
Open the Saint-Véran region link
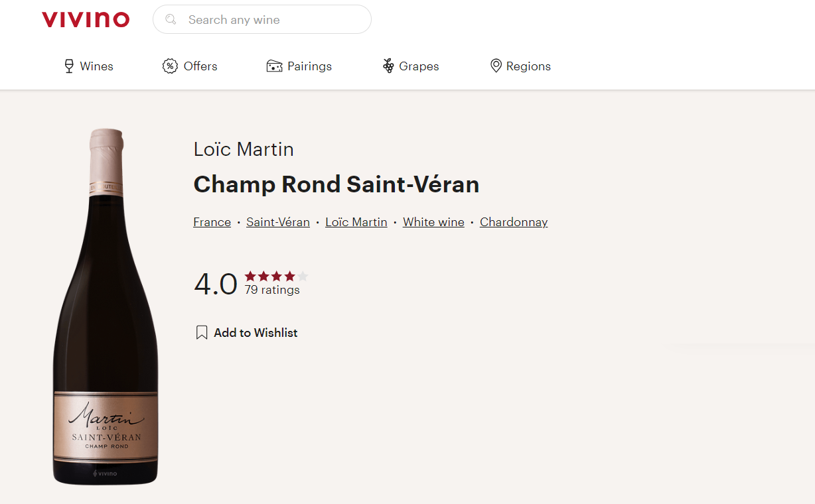(x=278, y=222)
